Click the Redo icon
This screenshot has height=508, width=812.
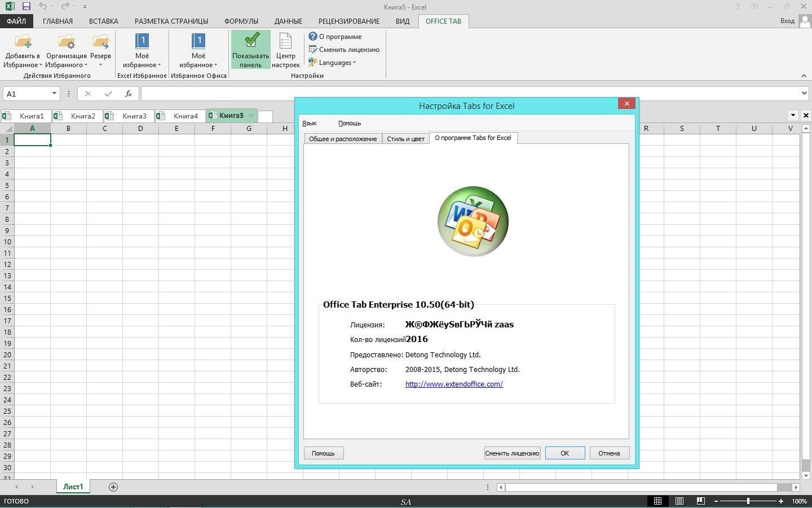(65, 6)
